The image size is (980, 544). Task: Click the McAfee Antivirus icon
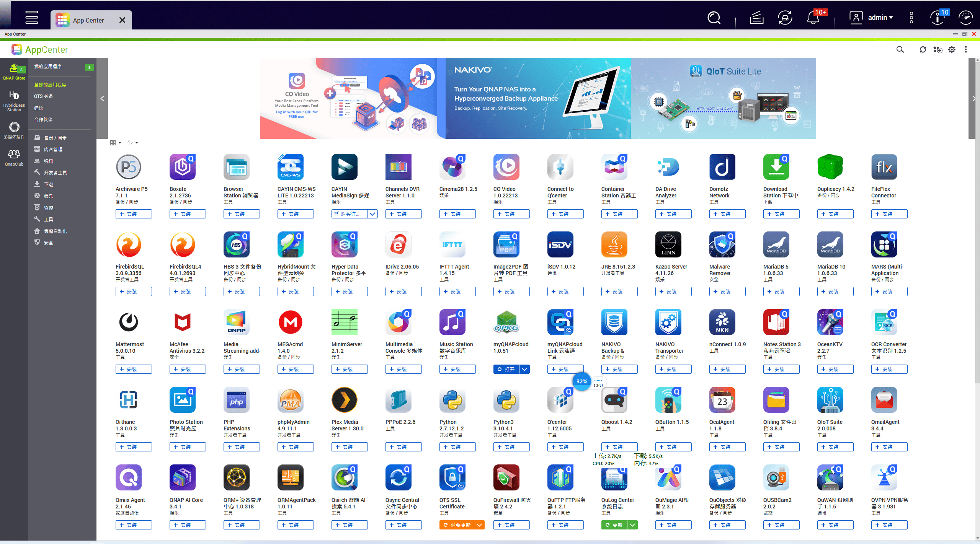click(183, 322)
